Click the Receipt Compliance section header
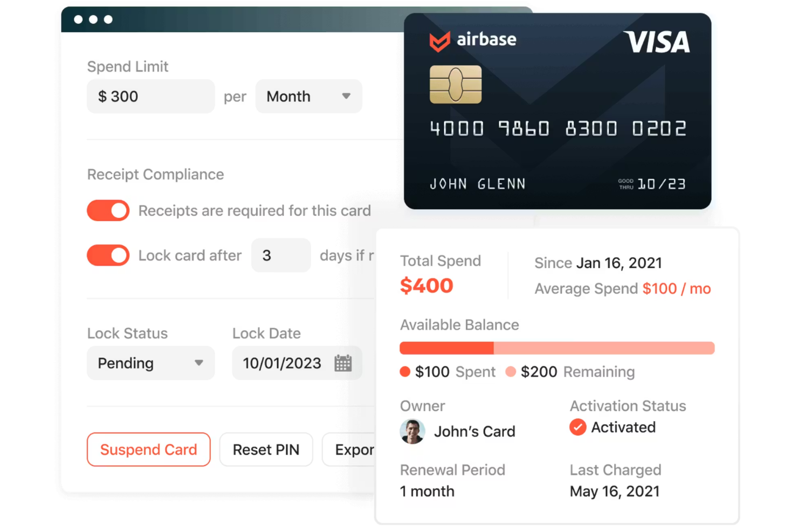The height and width of the screenshot is (532, 798). pyautogui.click(x=155, y=174)
